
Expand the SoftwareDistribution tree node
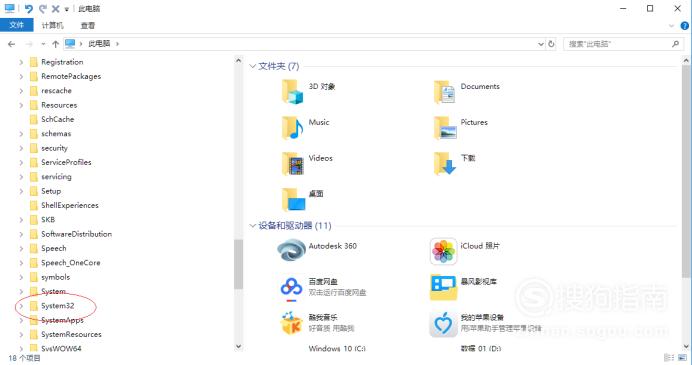(x=21, y=234)
